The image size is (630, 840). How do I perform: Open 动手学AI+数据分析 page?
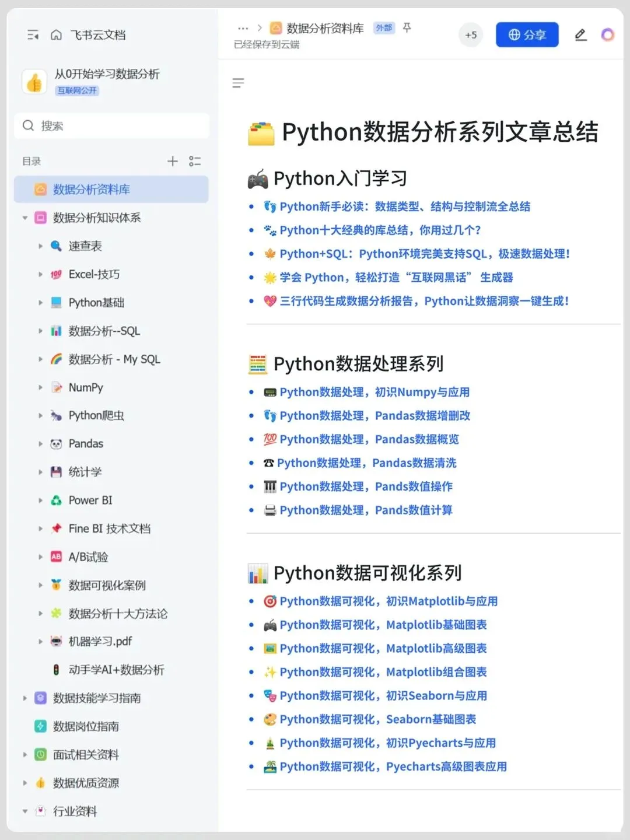[116, 670]
